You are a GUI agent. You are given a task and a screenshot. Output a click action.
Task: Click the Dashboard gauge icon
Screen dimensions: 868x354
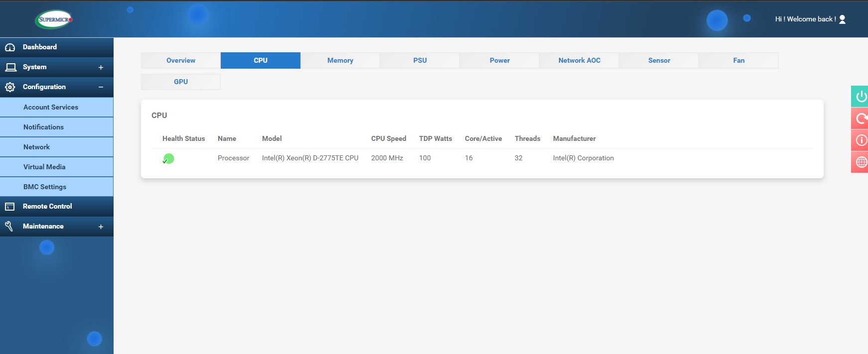click(10, 47)
